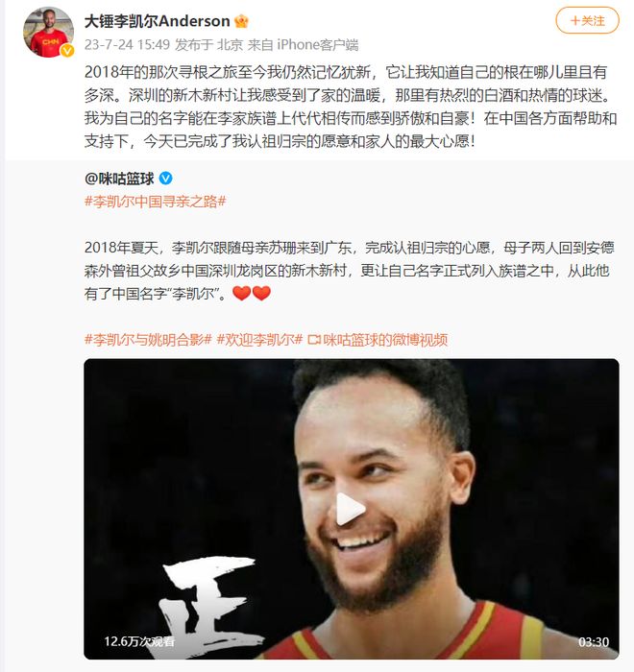
Task: Open username 大锤李凯尔Anderson profile
Action: pos(157,21)
